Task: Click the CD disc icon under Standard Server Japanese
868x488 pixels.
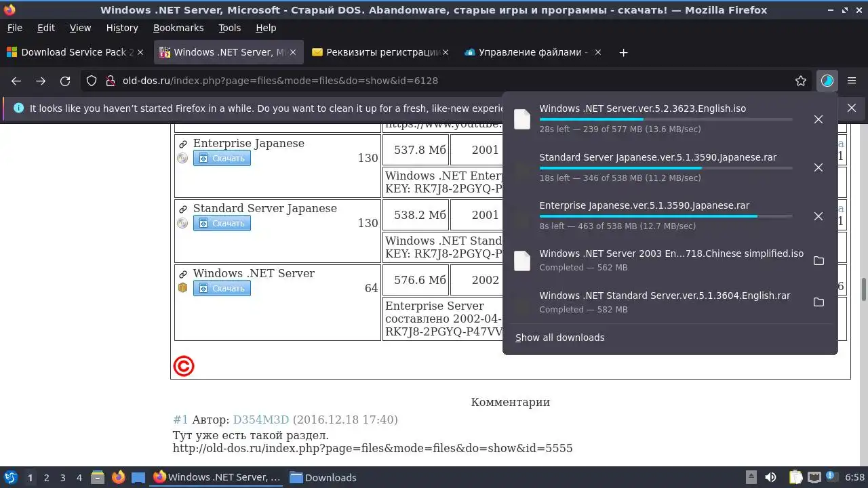Action: tap(182, 223)
